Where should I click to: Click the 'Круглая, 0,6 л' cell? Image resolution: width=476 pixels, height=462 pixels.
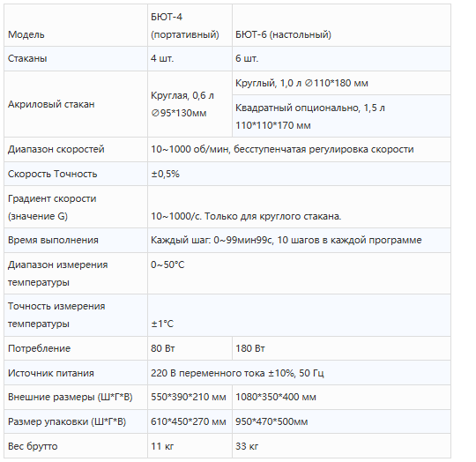[190, 104]
